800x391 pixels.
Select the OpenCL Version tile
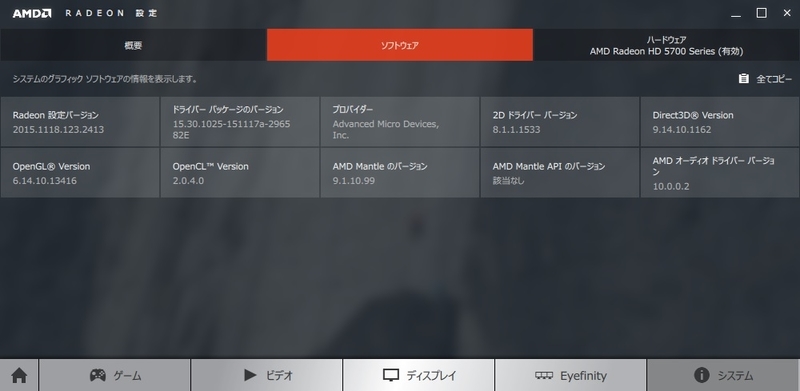[240, 173]
